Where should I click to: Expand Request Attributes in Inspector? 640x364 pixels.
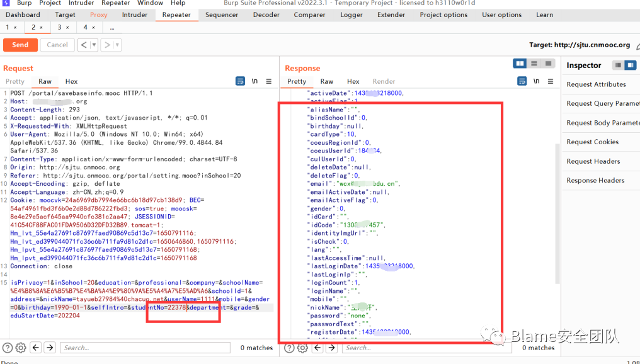pyautogui.click(x=601, y=84)
